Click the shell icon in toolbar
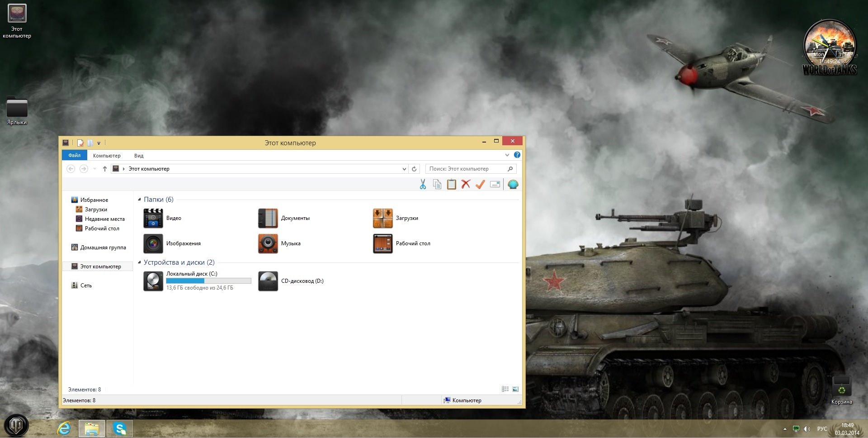This screenshot has width=868, height=438. point(513,184)
